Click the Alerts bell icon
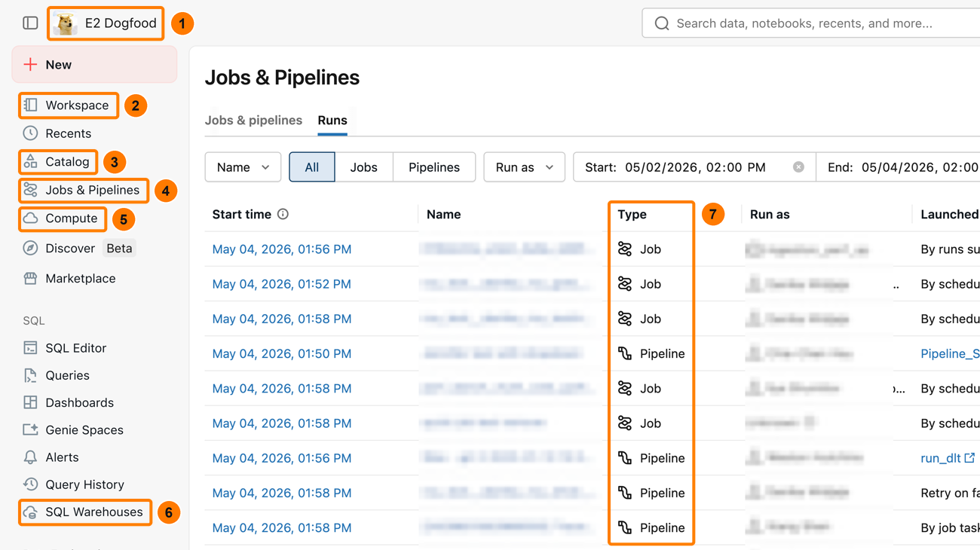Viewport: 980px width, 550px height. tap(30, 457)
